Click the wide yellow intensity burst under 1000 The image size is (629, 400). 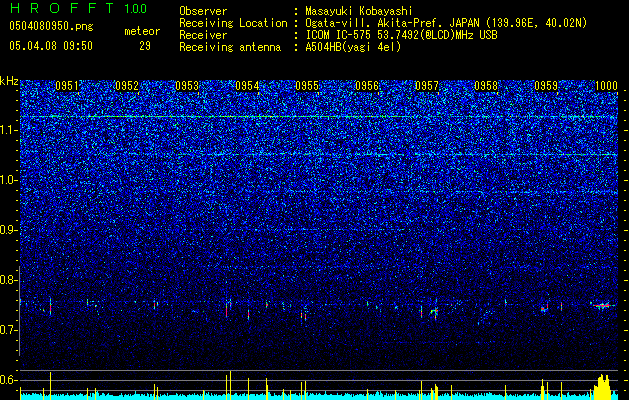coord(602,386)
